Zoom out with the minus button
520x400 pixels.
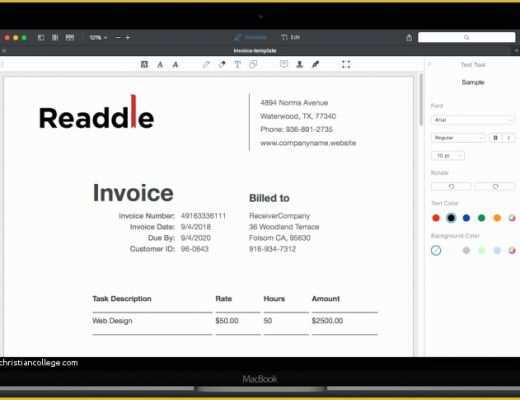(118, 37)
